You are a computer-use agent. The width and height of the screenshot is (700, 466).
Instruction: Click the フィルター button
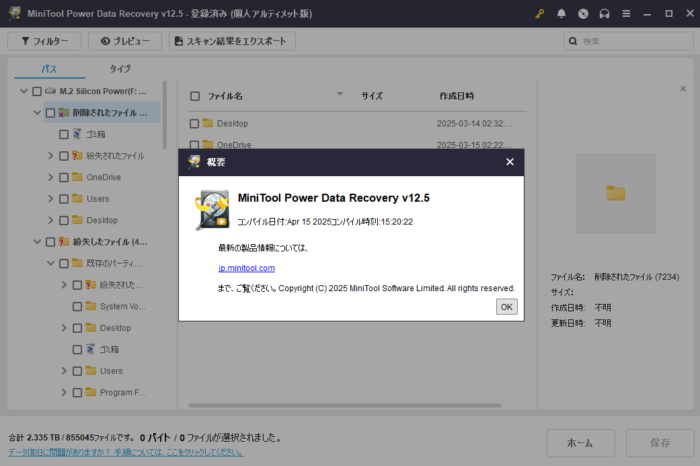45,41
